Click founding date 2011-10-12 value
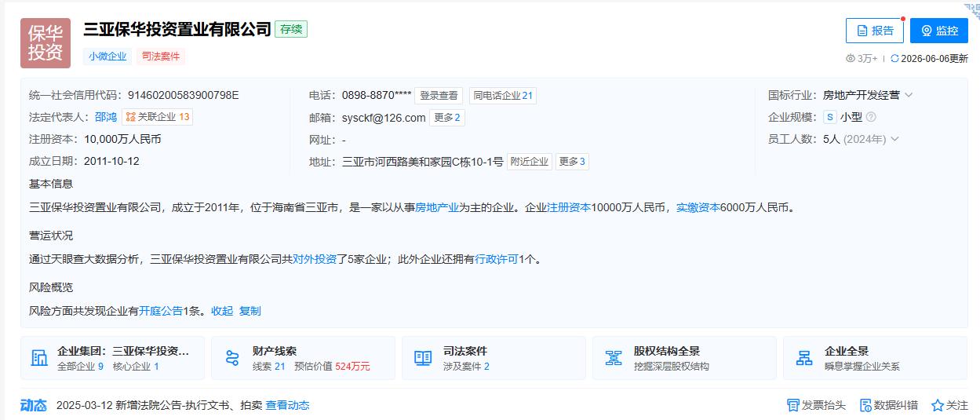 pos(111,161)
